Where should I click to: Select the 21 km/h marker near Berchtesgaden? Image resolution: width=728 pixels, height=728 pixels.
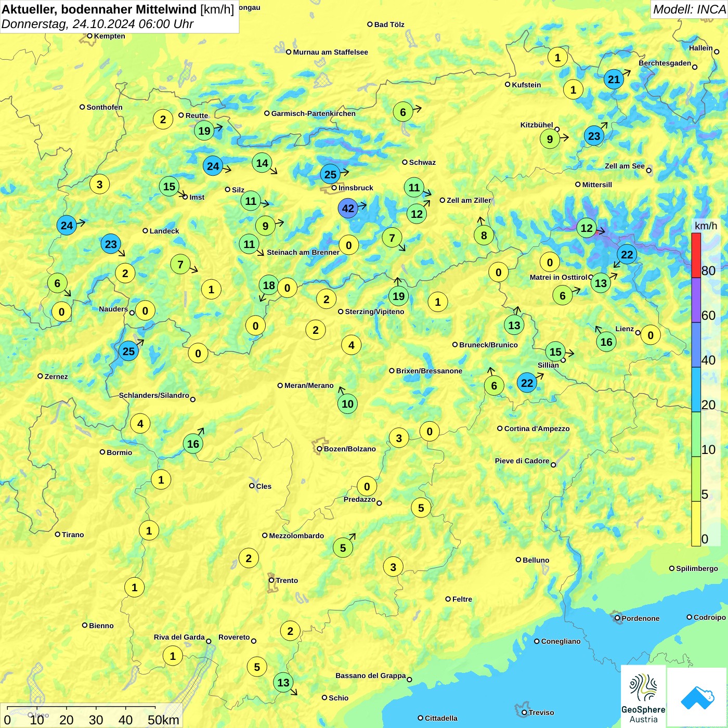[x=614, y=79]
